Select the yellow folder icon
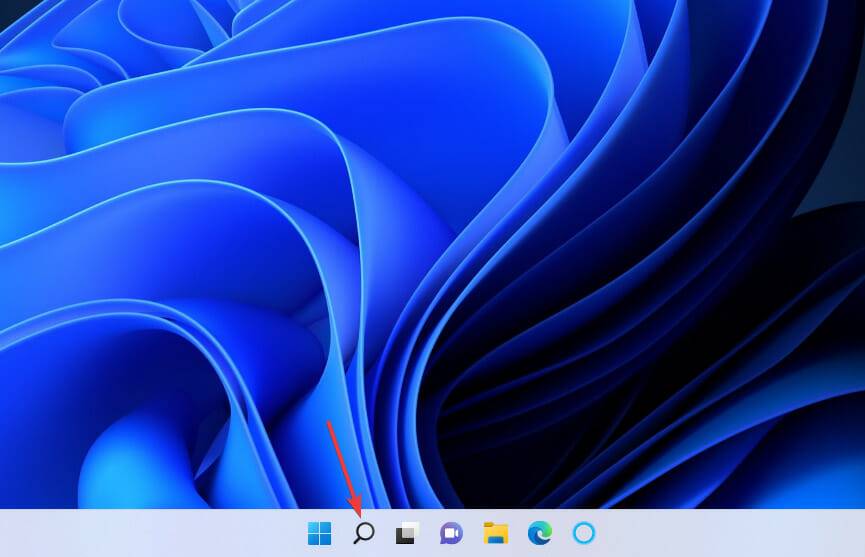The width and height of the screenshot is (865, 557). (x=495, y=533)
